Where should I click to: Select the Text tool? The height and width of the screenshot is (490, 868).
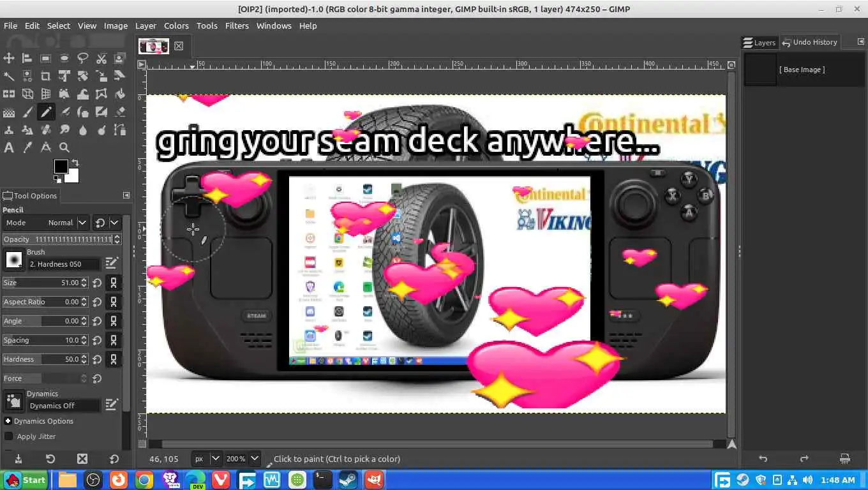(x=9, y=147)
